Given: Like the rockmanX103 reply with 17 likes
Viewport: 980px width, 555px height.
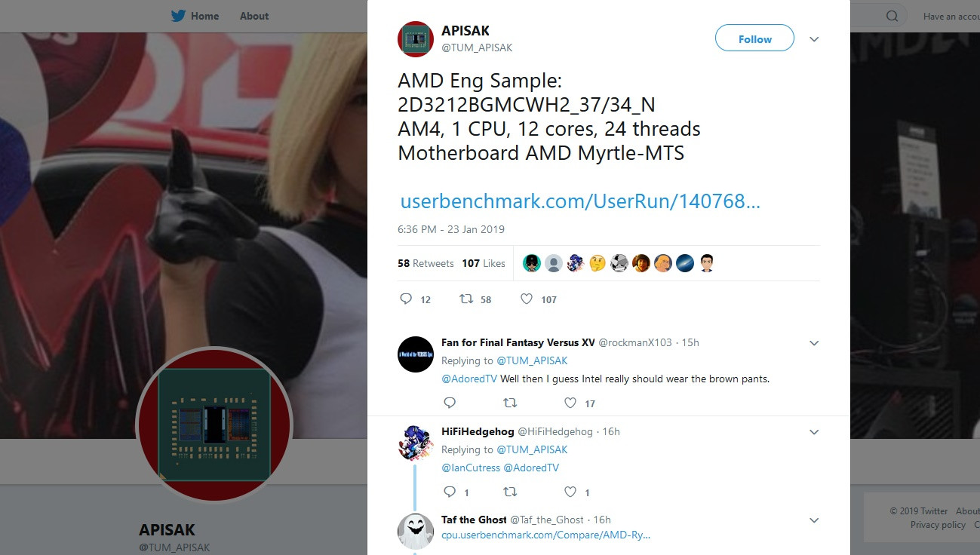Looking at the screenshot, I should (x=570, y=403).
